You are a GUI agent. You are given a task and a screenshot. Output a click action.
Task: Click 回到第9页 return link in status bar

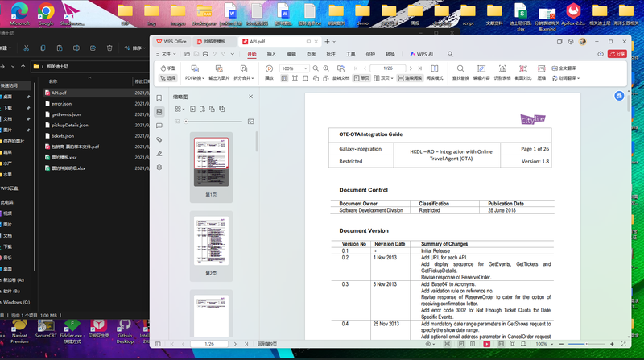click(267, 344)
